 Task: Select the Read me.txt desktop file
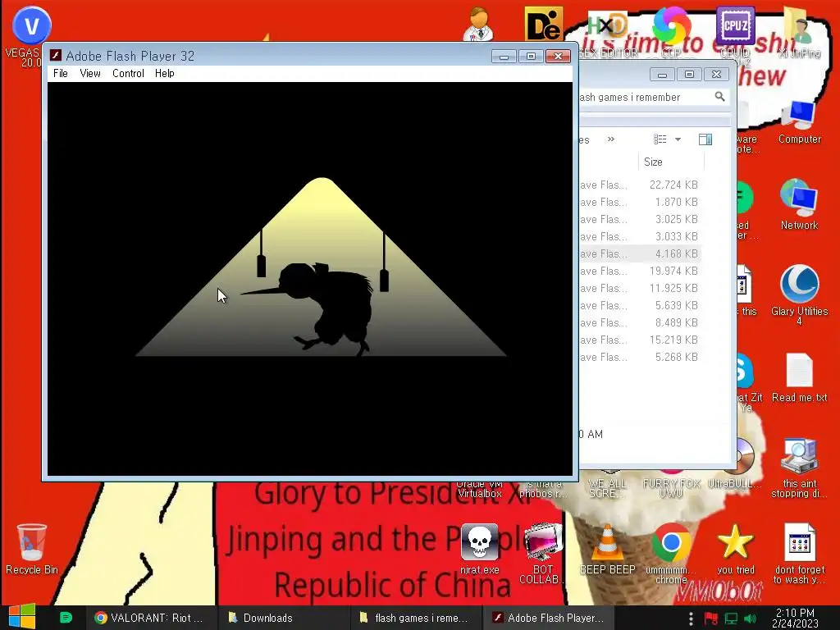(x=799, y=377)
